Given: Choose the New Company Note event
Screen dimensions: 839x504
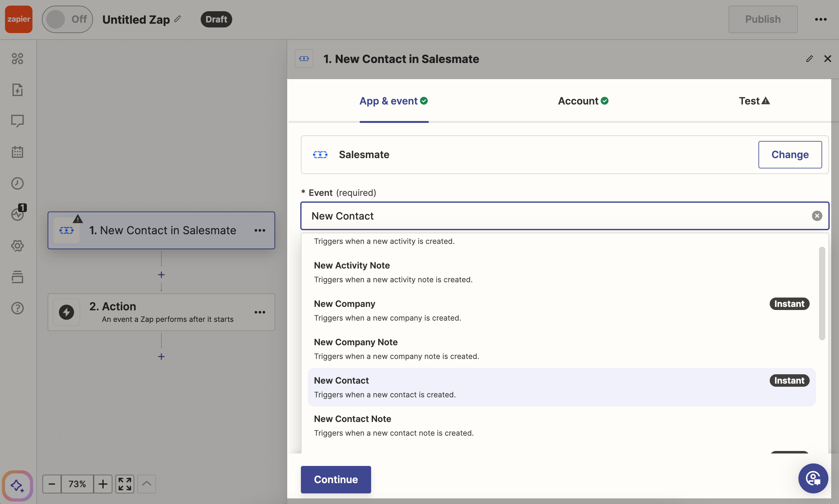Looking at the screenshot, I should coord(562,349).
